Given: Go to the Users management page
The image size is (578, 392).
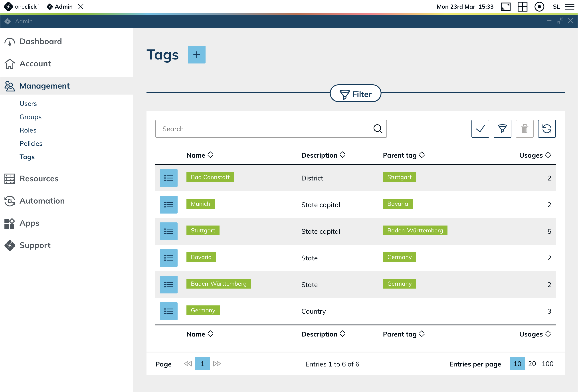Looking at the screenshot, I should pos(28,103).
